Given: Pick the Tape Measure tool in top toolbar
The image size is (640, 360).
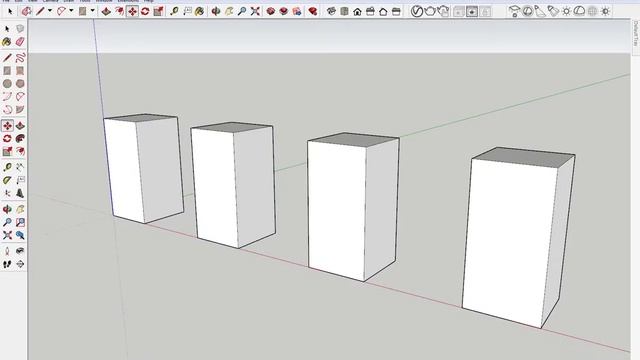Looking at the screenshot, I should pyautogui.click(x=174, y=11).
